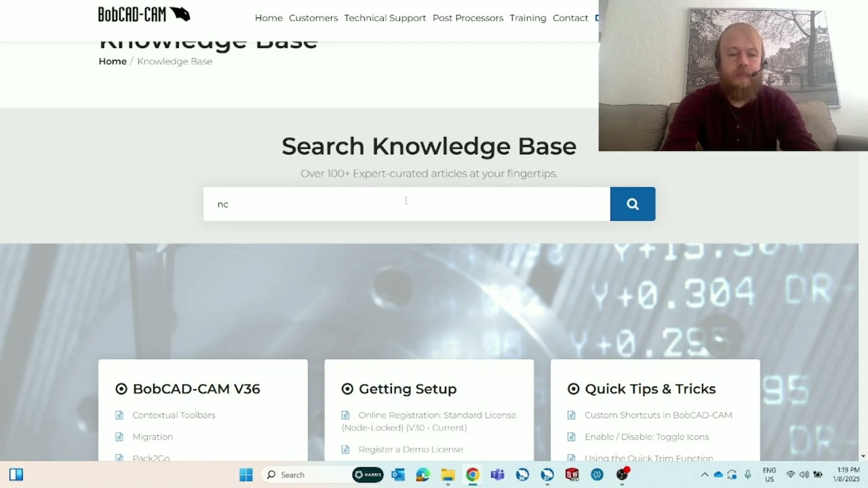
Task: Open Microsoft Edge from the taskbar
Action: click(x=423, y=474)
